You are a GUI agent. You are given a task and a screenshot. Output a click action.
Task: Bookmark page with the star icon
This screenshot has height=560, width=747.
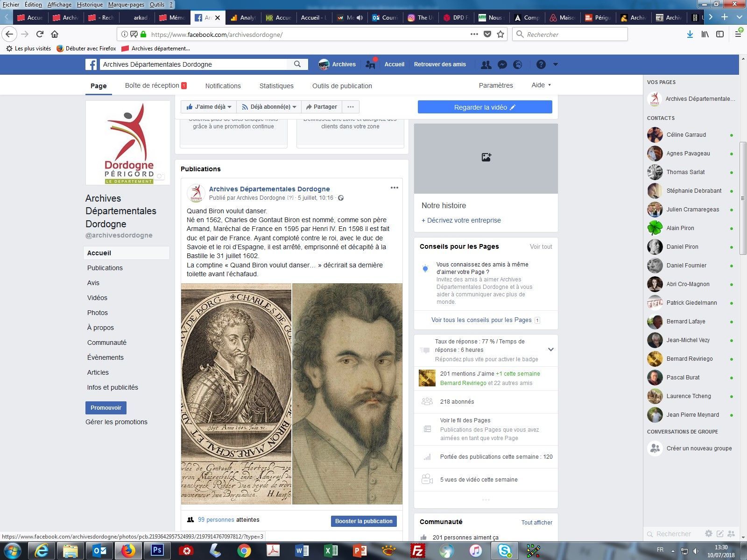point(500,34)
